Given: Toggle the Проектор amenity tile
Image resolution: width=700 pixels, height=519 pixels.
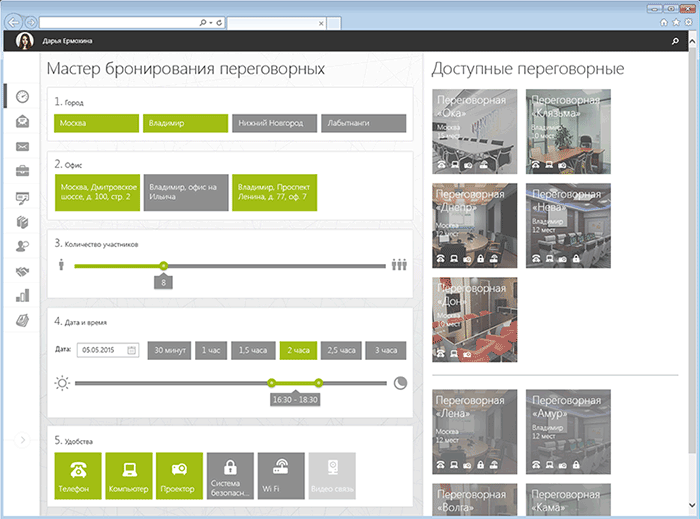Looking at the screenshot, I should 179,476.
